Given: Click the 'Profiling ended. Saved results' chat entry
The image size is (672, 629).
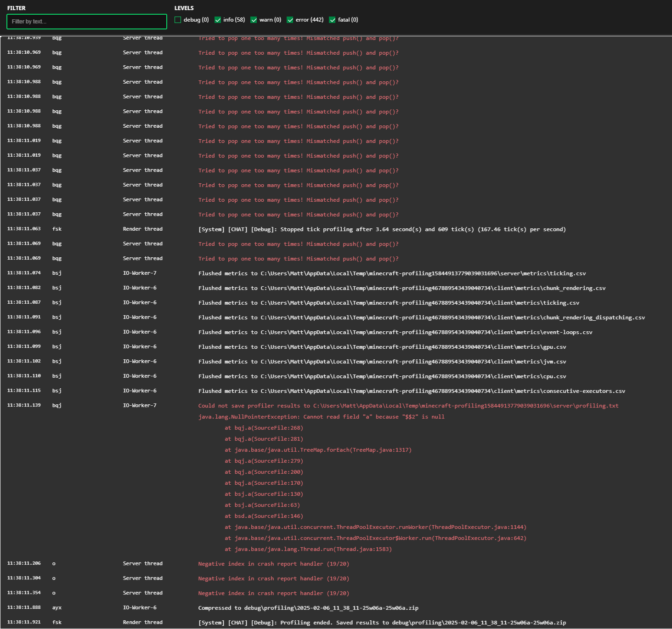Looking at the screenshot, I should [x=382, y=623].
